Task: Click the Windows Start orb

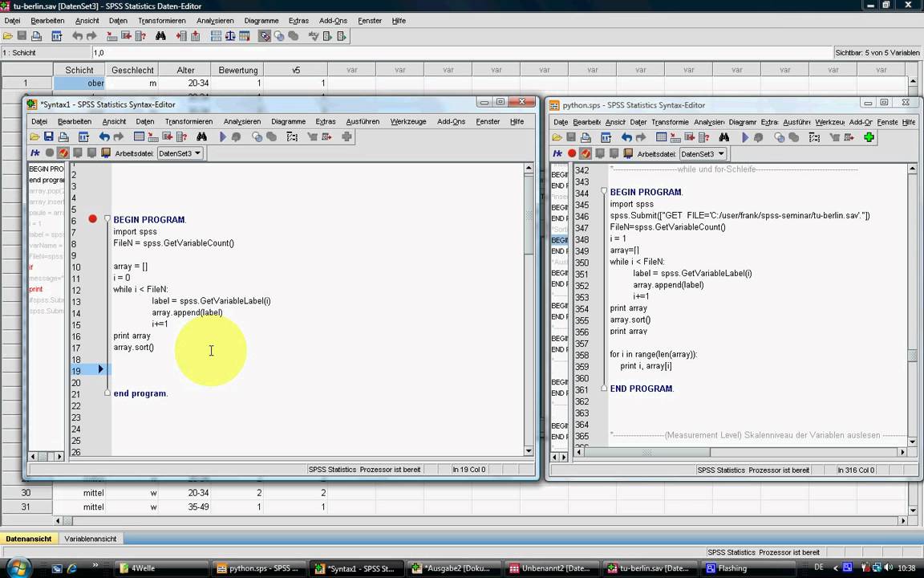Action: click(18, 568)
